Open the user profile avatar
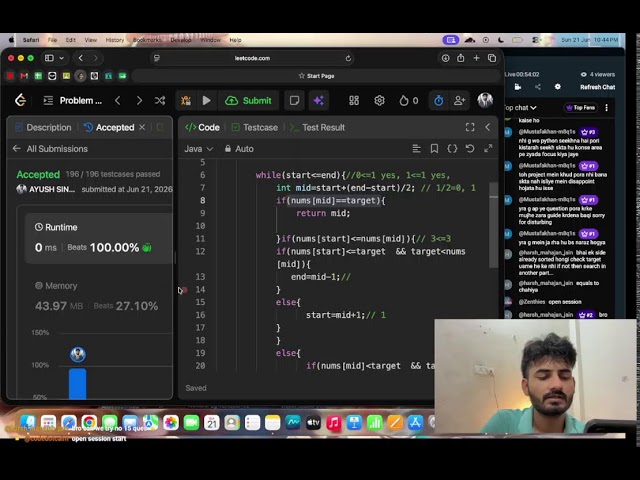Viewport: 640px width, 480px height. pos(485,100)
